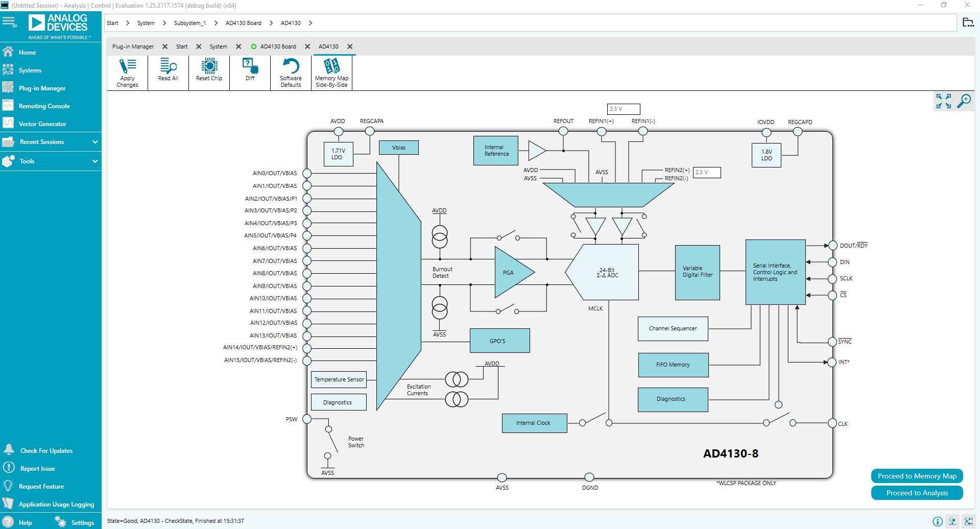Switch to the Plug-in Manager tab

coord(133,46)
